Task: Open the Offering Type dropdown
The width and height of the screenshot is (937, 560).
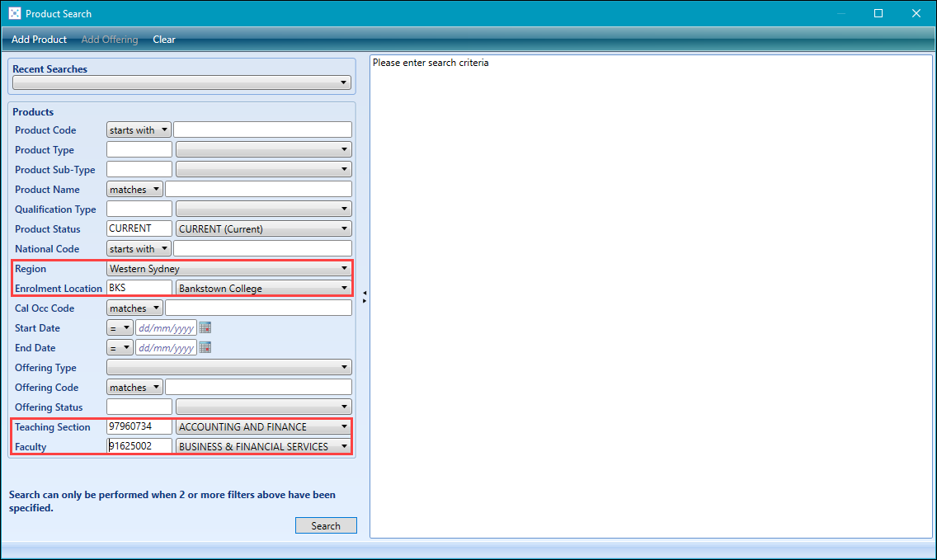Action: click(x=228, y=367)
